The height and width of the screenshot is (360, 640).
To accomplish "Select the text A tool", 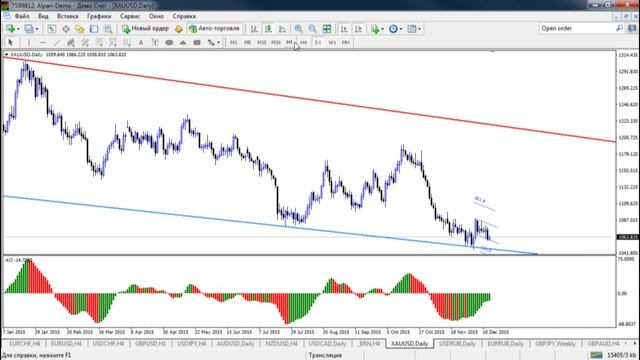I will [x=141, y=42].
